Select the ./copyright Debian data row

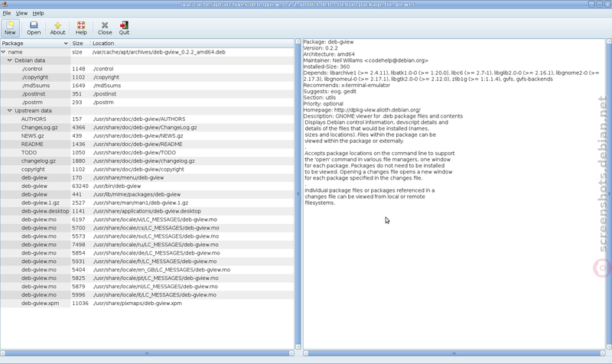(x=147, y=77)
